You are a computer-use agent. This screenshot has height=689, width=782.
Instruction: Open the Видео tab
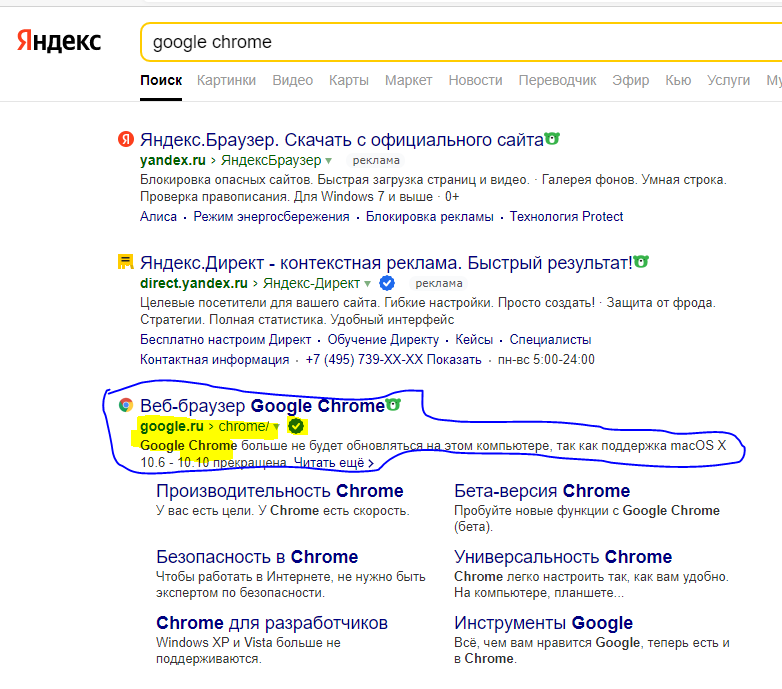tap(292, 80)
